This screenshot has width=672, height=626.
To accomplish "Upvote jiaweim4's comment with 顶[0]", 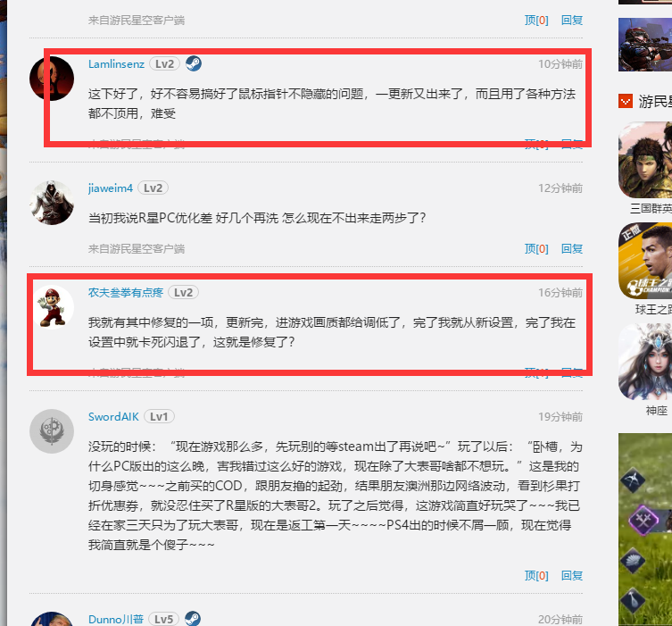I will click(x=536, y=248).
